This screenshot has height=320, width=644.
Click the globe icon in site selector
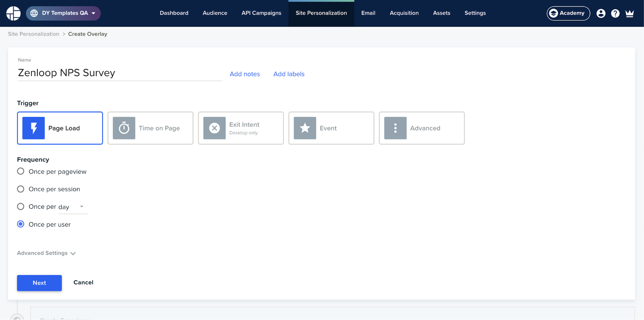pos(34,13)
